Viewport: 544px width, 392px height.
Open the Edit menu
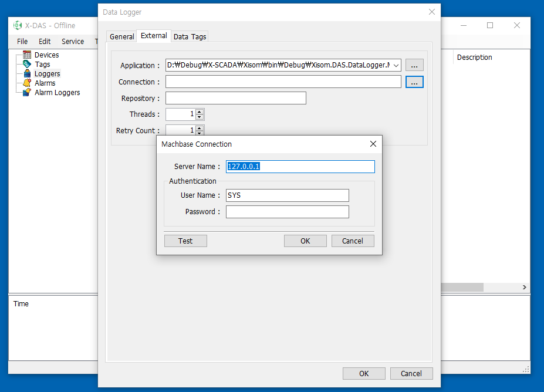click(x=45, y=41)
